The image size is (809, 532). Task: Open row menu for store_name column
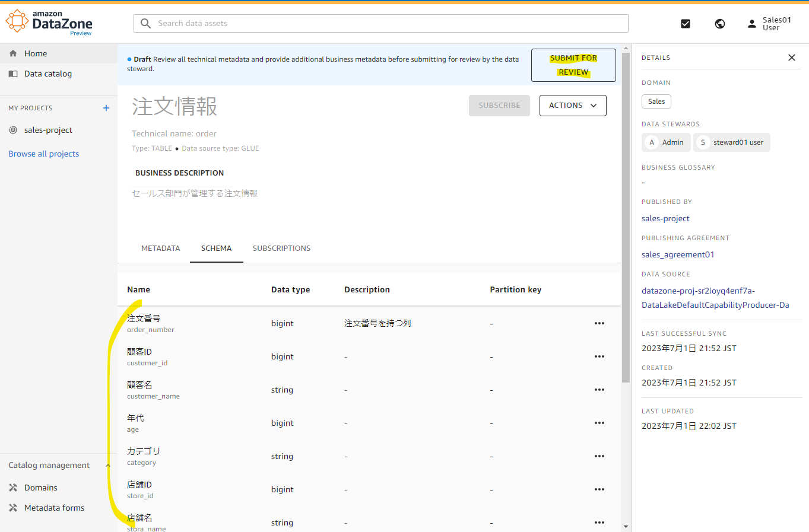[x=599, y=523]
